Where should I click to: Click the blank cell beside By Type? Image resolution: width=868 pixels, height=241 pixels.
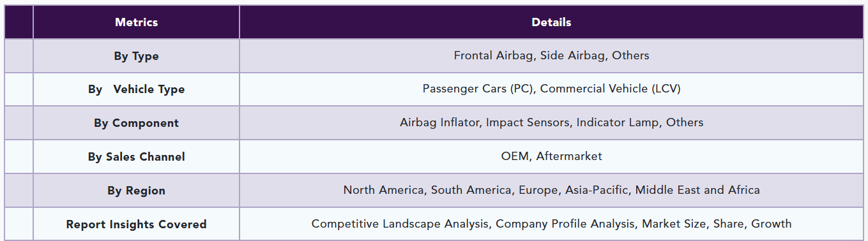click(19, 56)
